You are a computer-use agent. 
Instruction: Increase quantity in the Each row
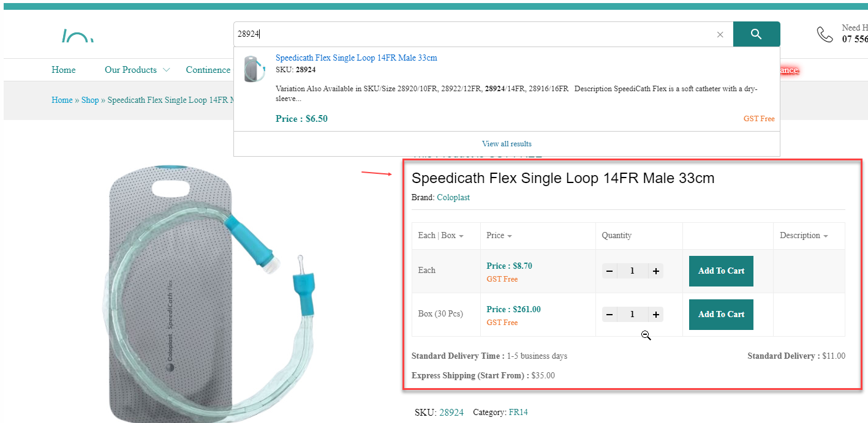pyautogui.click(x=655, y=271)
